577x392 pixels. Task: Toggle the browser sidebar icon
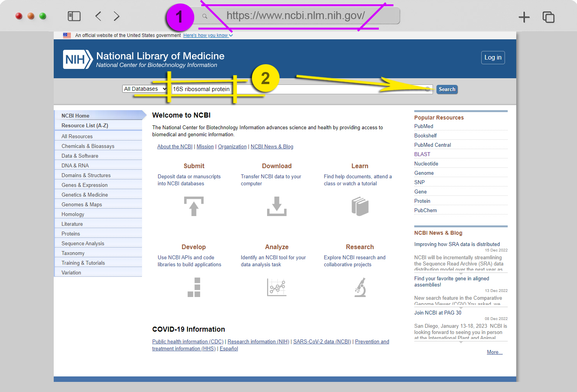point(74,16)
